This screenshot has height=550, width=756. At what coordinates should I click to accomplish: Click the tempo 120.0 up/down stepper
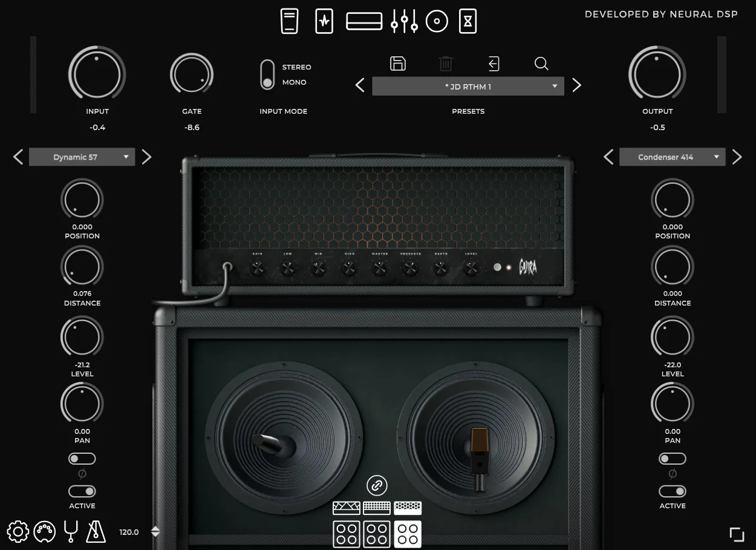[x=155, y=532]
